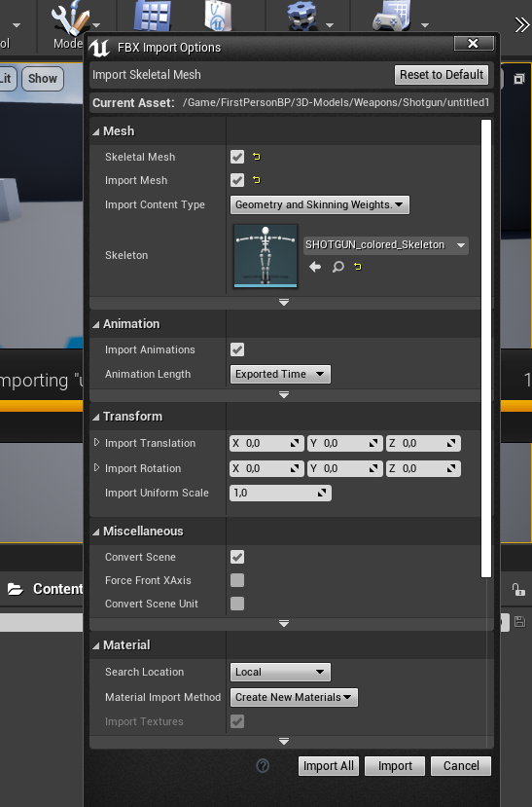Image resolution: width=532 pixels, height=807 pixels.
Task: Click the Settings gears toolbar icon
Action: pos(302,16)
